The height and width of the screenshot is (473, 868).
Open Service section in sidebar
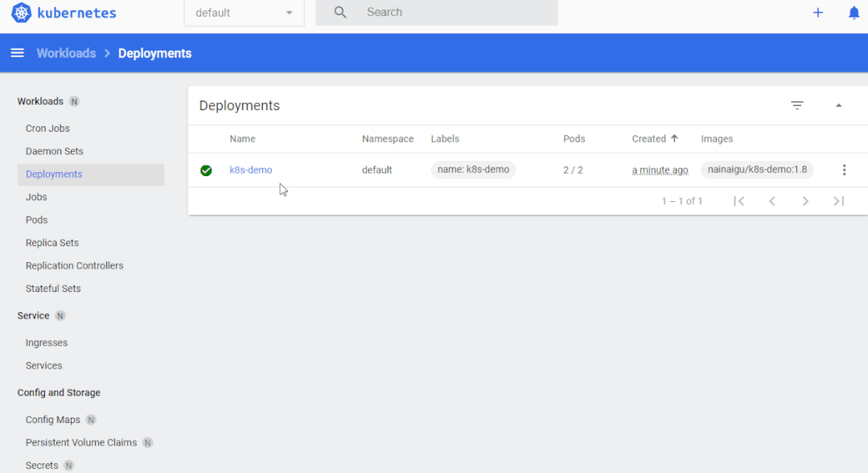coord(33,315)
